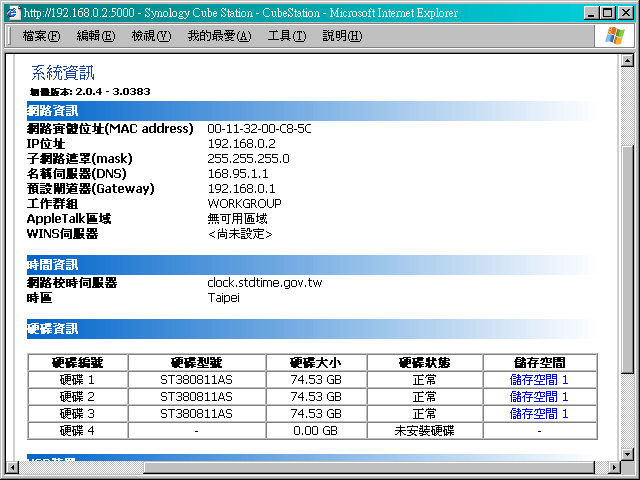Click MAC address value 00-11-32-00-C8-5C
The height and width of the screenshot is (480, 640).
click(259, 129)
